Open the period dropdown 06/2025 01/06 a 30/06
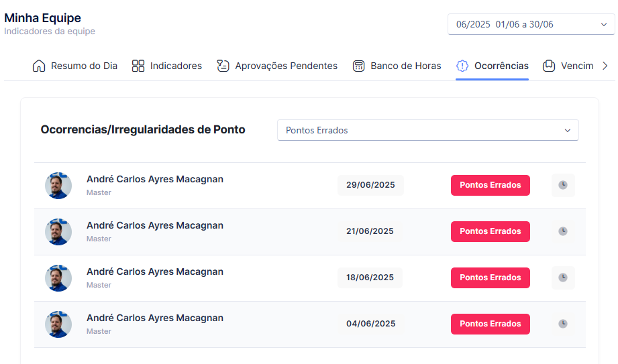Viewport: 618px width, 364px height. point(531,24)
